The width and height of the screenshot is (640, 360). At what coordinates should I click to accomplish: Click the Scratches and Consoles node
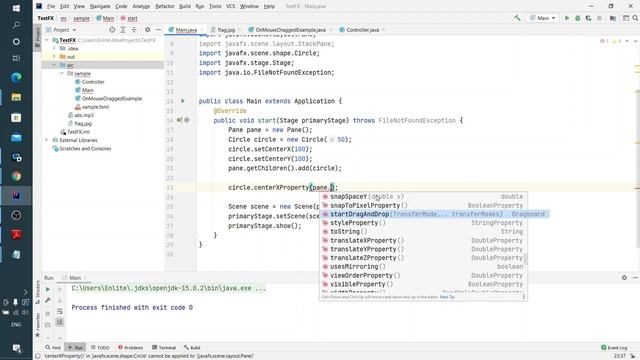click(85, 149)
